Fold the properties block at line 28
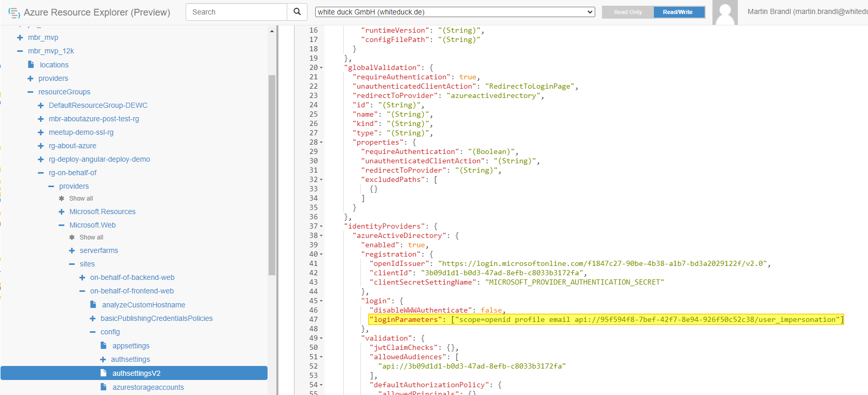 (x=321, y=143)
